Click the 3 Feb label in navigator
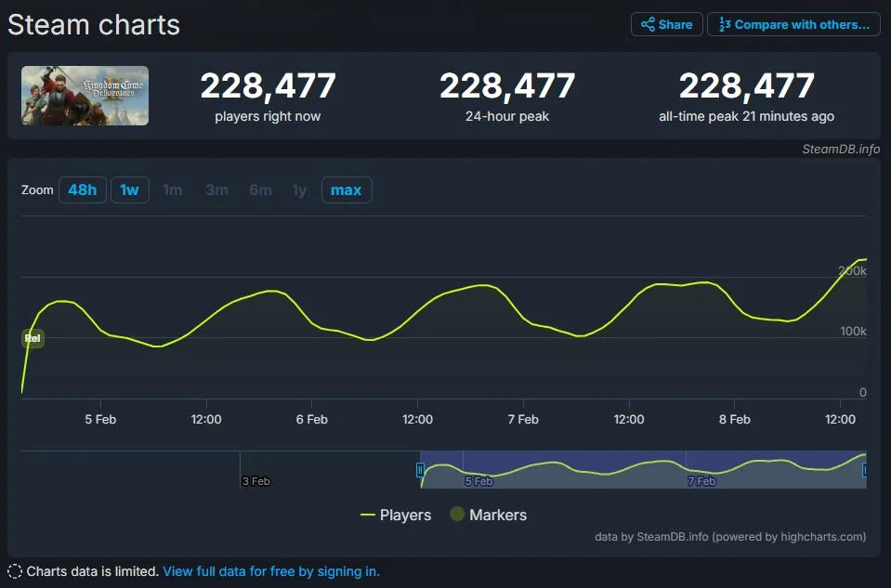 [256, 481]
